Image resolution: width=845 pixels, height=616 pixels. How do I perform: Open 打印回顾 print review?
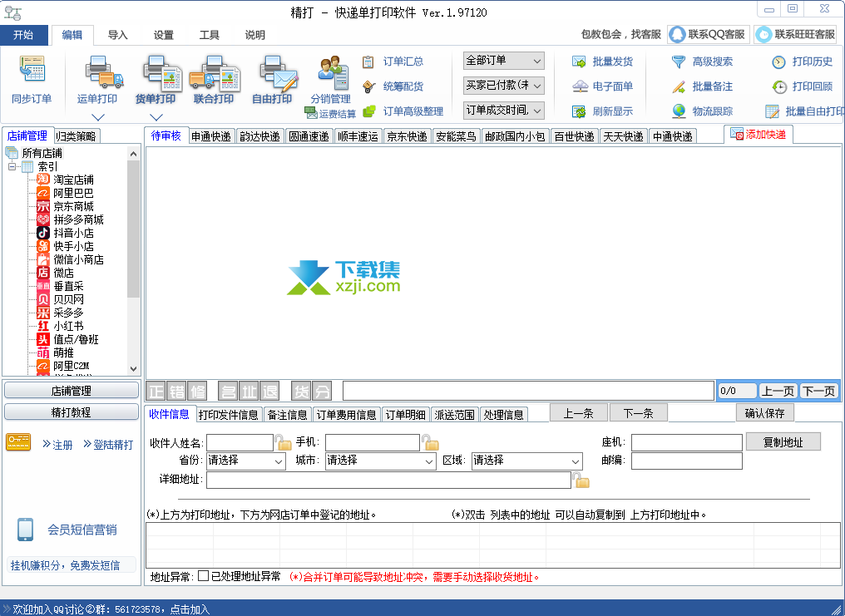tap(803, 86)
